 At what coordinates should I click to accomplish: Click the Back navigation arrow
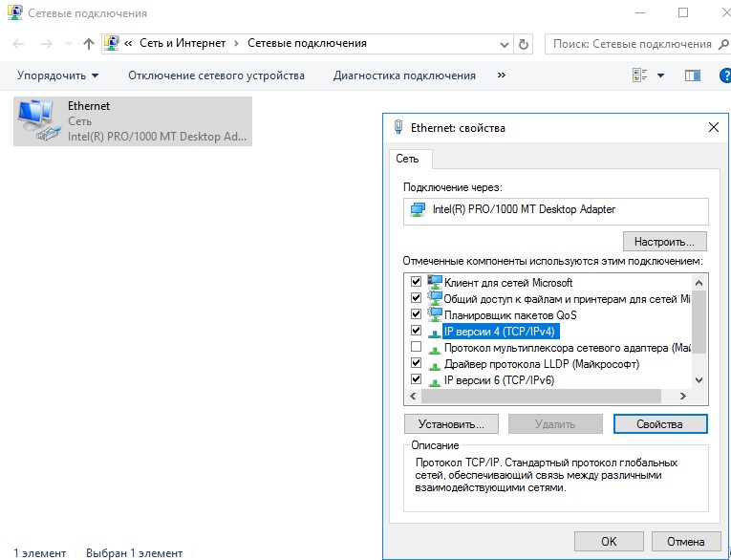pyautogui.click(x=19, y=44)
